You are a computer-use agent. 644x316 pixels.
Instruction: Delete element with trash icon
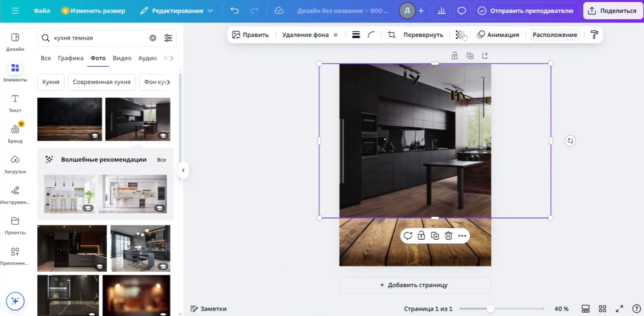click(x=448, y=236)
